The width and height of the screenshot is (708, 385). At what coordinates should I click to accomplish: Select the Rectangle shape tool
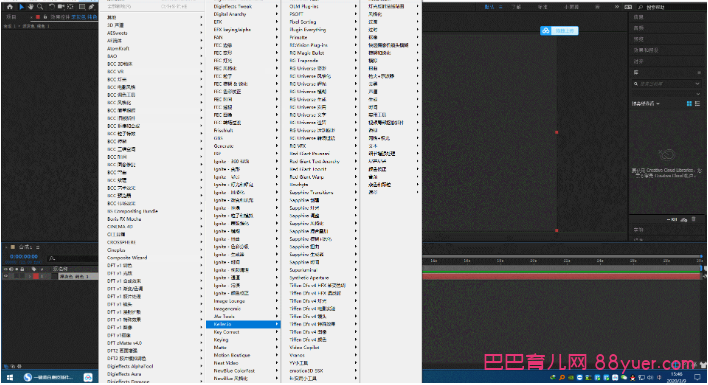[82, 7]
